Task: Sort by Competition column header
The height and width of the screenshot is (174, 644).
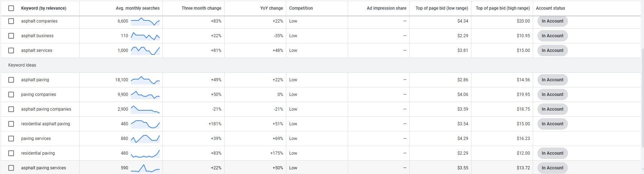Action: tap(301, 8)
